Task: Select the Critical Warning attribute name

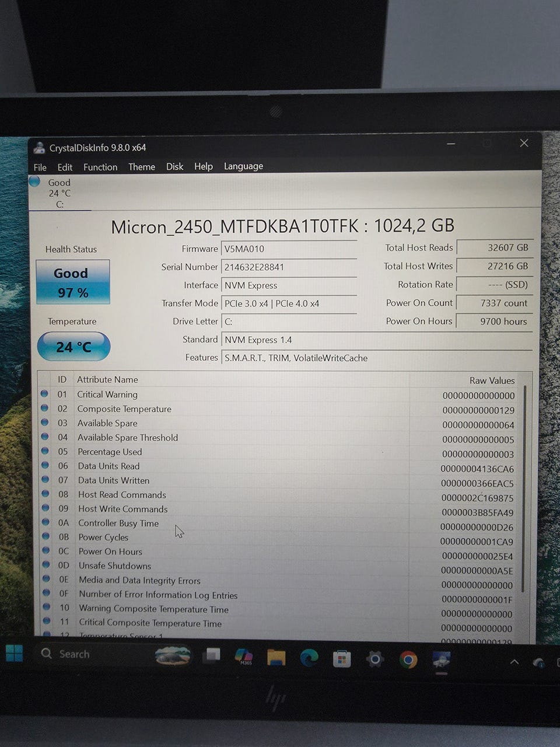Action: point(107,395)
